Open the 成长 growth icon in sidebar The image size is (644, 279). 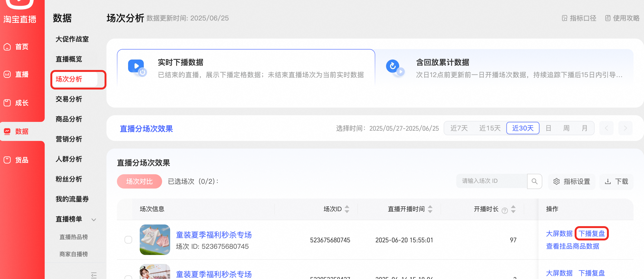tap(7, 103)
